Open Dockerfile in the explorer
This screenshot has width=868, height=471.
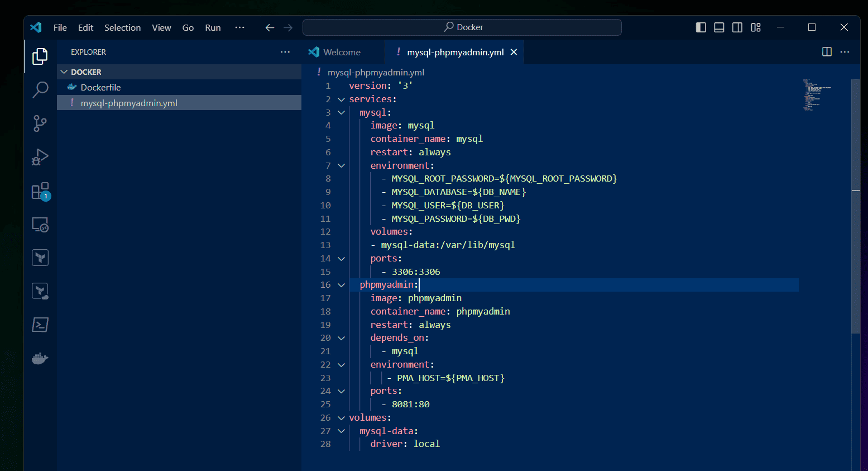pyautogui.click(x=179, y=87)
